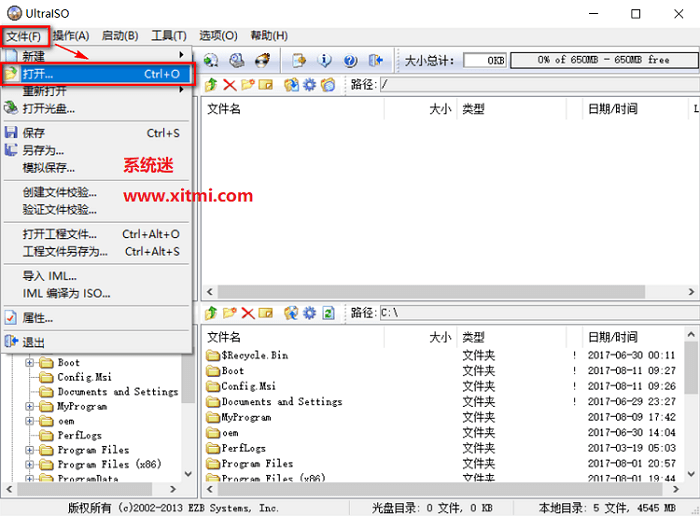
Task: Sort image list by 类型 column header
Action: pos(512,108)
